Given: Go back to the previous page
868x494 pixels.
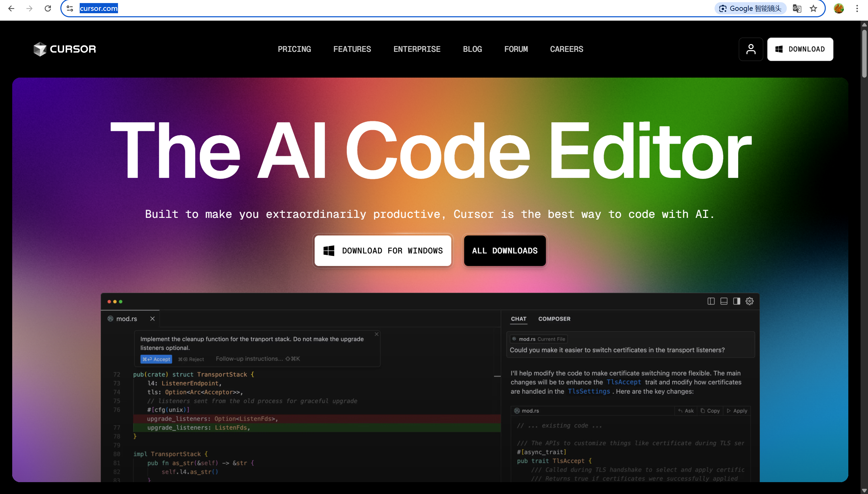Looking at the screenshot, I should click(x=11, y=8).
